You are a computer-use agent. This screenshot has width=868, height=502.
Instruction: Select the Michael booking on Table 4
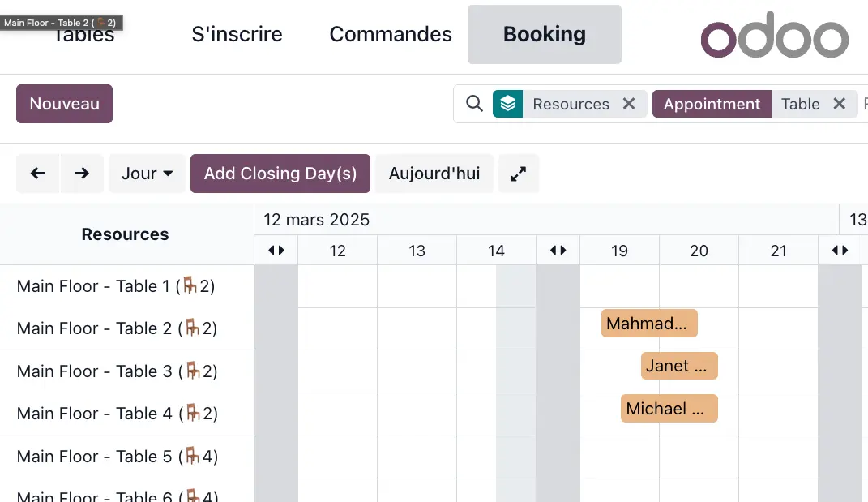point(669,409)
